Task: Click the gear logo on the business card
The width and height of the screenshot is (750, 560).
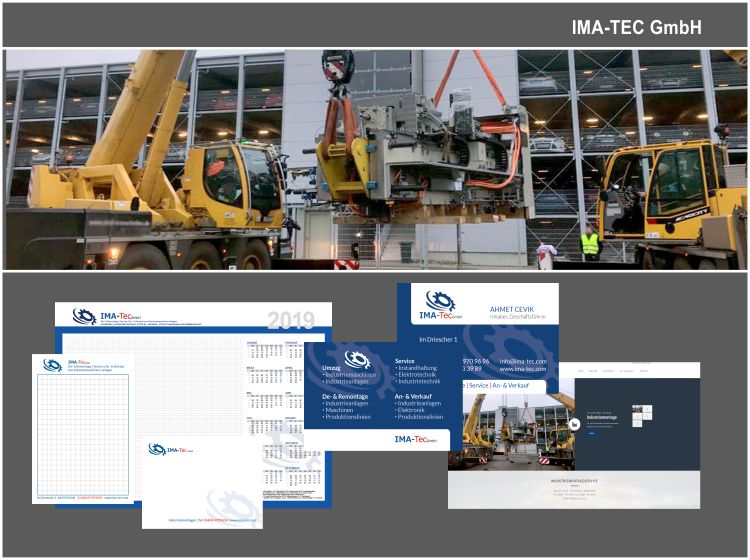Action: 439,301
